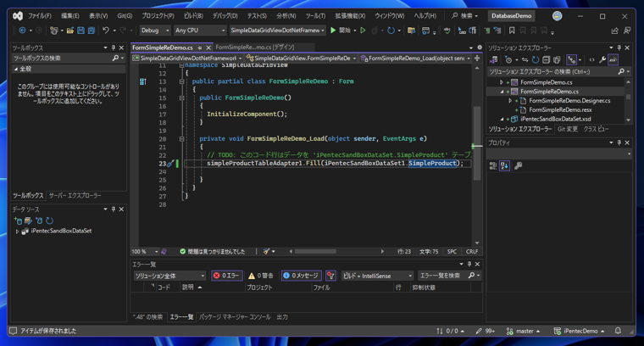Open the Any CPU platform dropdown
The height and width of the screenshot is (346, 644).
pyautogui.click(x=200, y=31)
